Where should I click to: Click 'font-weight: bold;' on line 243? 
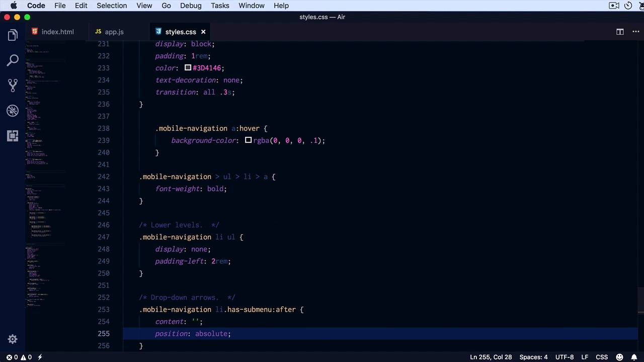pyautogui.click(x=191, y=189)
